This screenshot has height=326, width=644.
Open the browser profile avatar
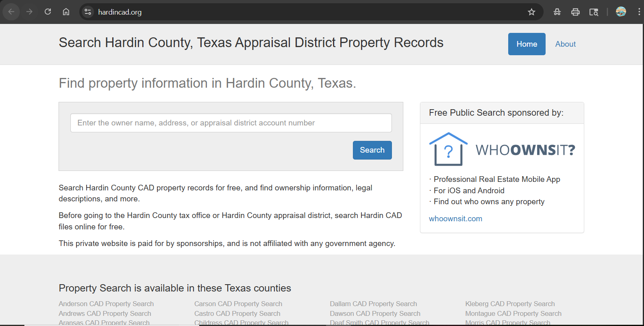(621, 12)
